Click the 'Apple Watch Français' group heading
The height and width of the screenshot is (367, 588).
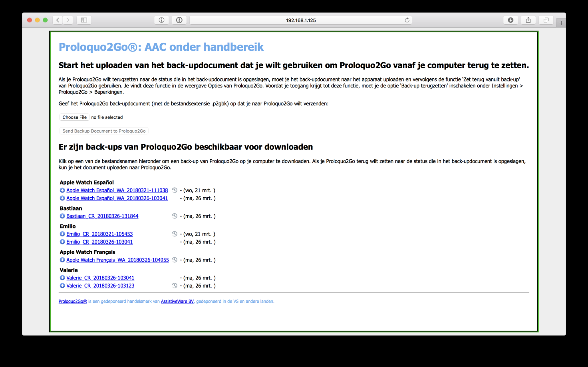pos(87,252)
